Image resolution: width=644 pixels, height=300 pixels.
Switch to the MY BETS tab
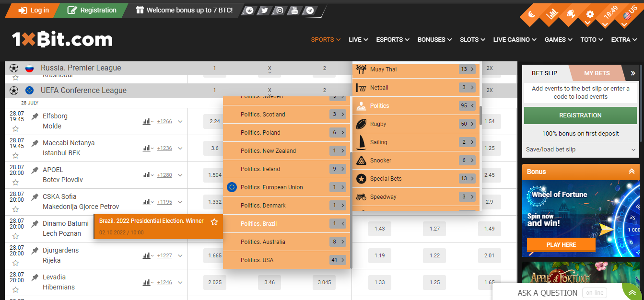click(597, 73)
